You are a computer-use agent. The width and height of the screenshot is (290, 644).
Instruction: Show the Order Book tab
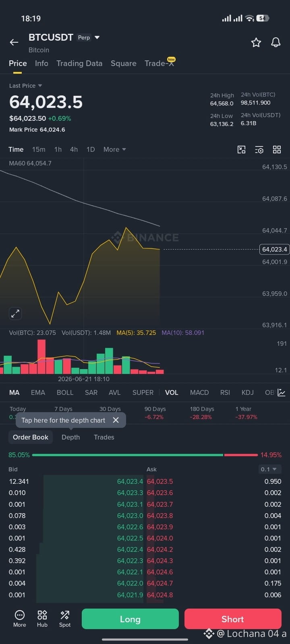tap(31, 437)
